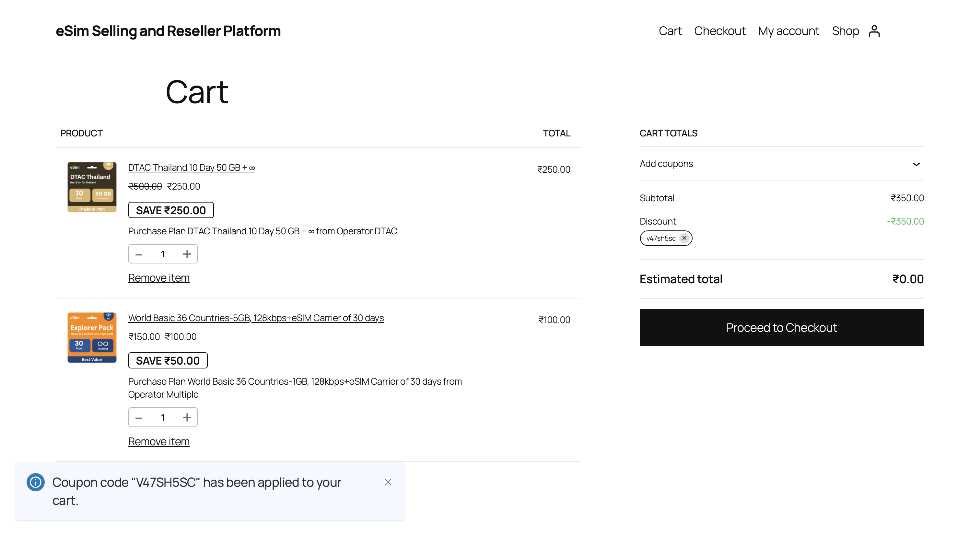
Task: Click the Explorer Pack product thumbnail
Action: pyautogui.click(x=92, y=337)
